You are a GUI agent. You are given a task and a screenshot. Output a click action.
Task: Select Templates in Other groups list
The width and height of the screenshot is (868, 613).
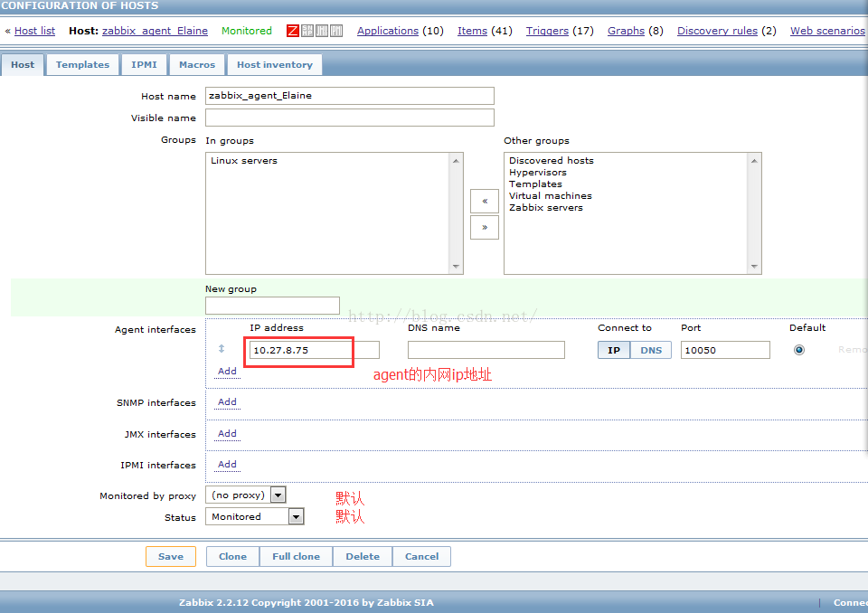[x=536, y=184]
